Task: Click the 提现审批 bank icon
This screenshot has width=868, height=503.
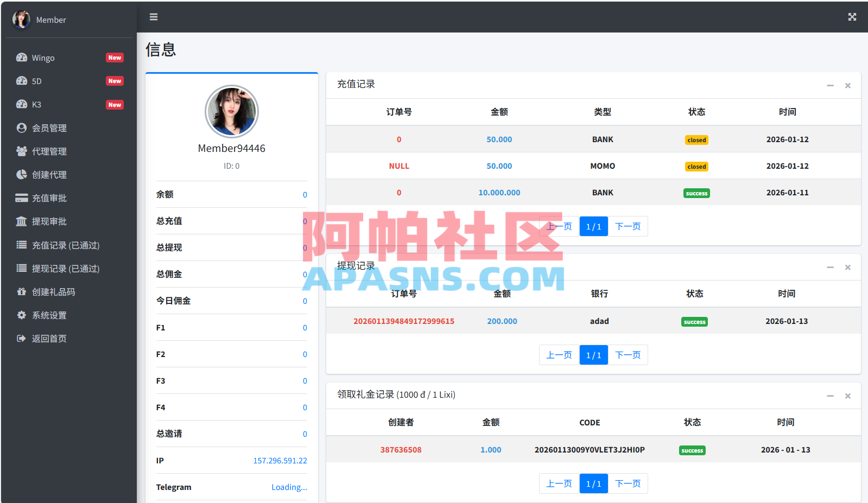Action: (x=21, y=221)
